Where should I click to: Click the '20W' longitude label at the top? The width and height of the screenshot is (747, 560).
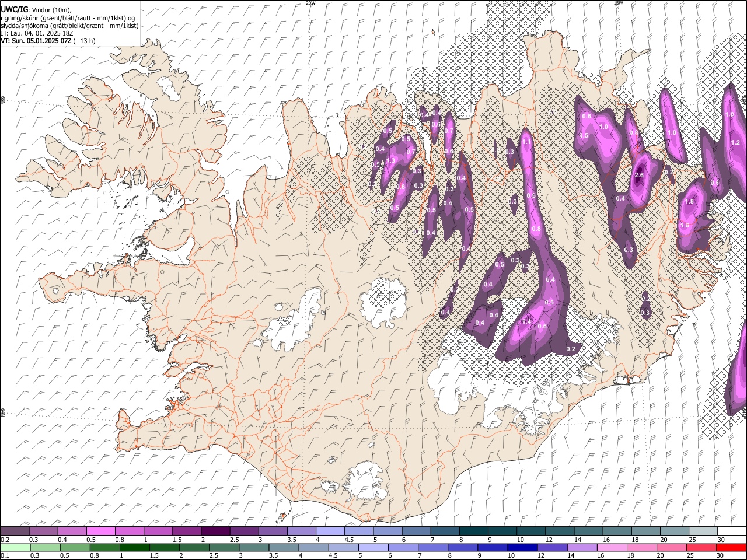tap(310, 3)
